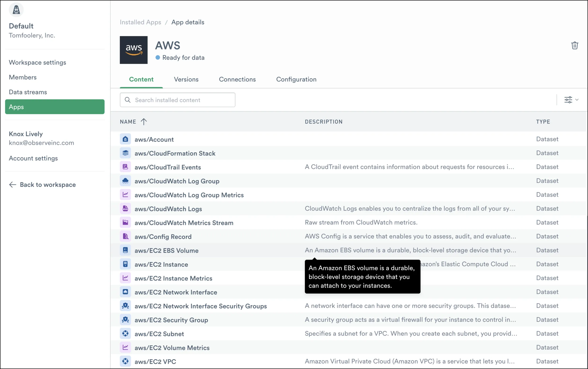Image resolution: width=588 pixels, height=369 pixels.
Task: Open aws/EC2 VPC dataset
Action: pos(155,362)
